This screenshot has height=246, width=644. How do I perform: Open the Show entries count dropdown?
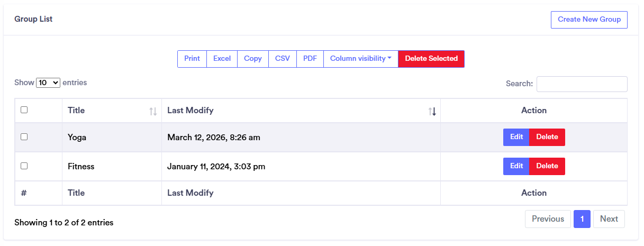48,83
